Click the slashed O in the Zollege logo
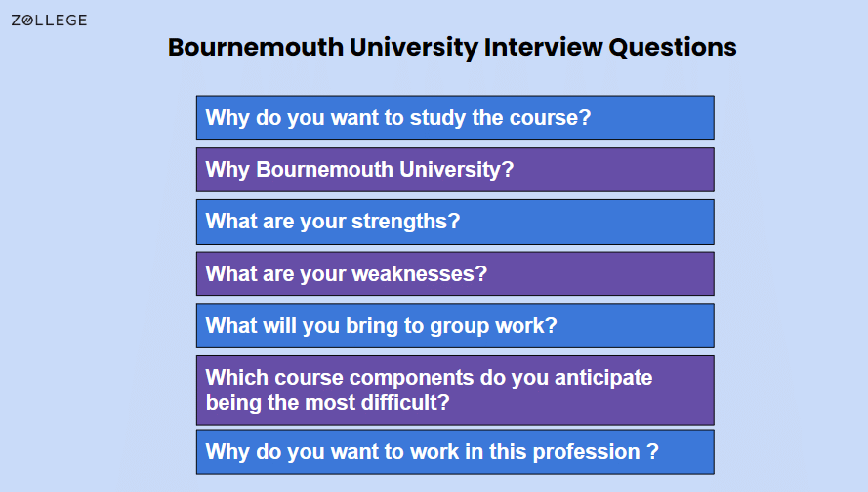 tap(27, 20)
